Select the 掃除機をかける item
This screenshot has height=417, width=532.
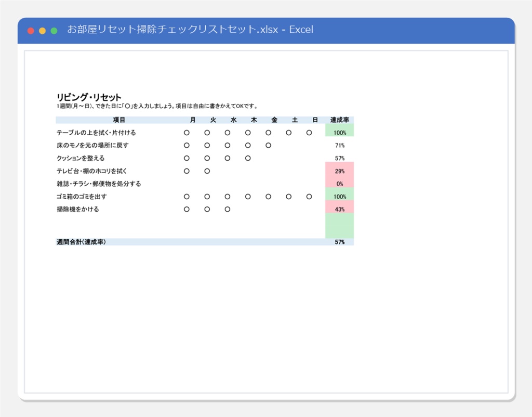click(78, 209)
